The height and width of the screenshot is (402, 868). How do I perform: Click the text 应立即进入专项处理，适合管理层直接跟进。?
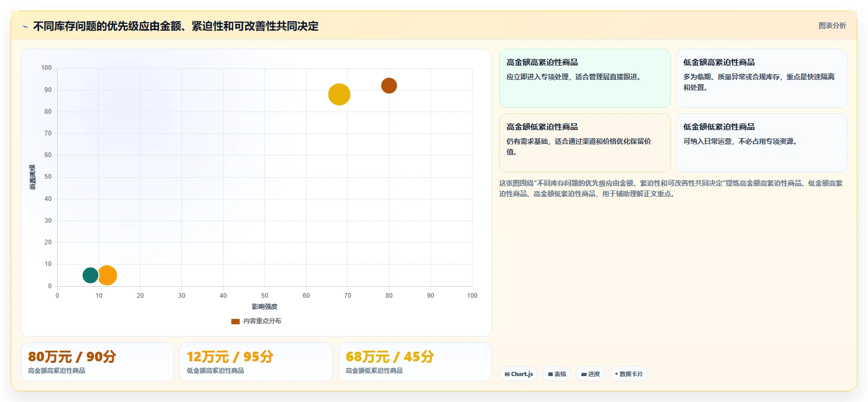tap(575, 77)
